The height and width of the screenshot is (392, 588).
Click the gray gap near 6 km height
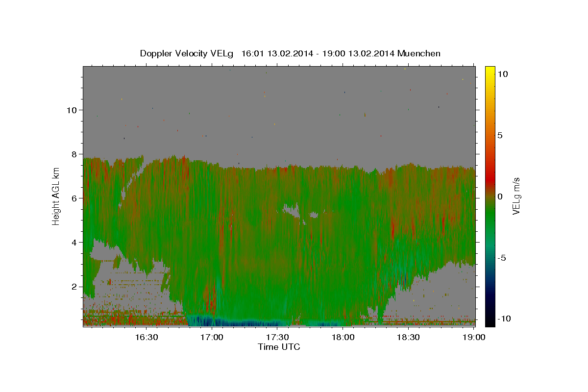[x=293, y=211]
